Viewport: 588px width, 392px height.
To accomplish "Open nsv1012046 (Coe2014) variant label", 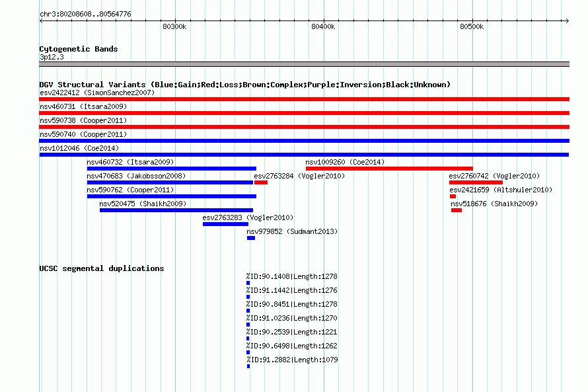I will 79,148.
